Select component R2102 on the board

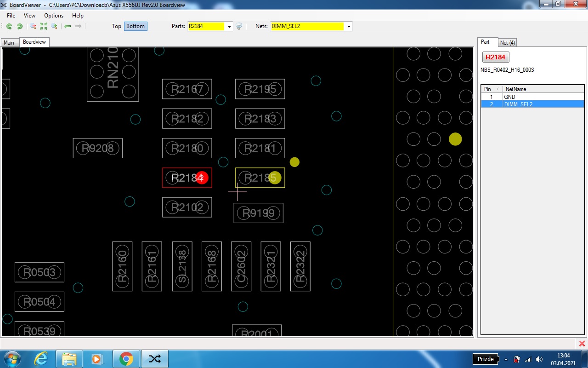(187, 207)
